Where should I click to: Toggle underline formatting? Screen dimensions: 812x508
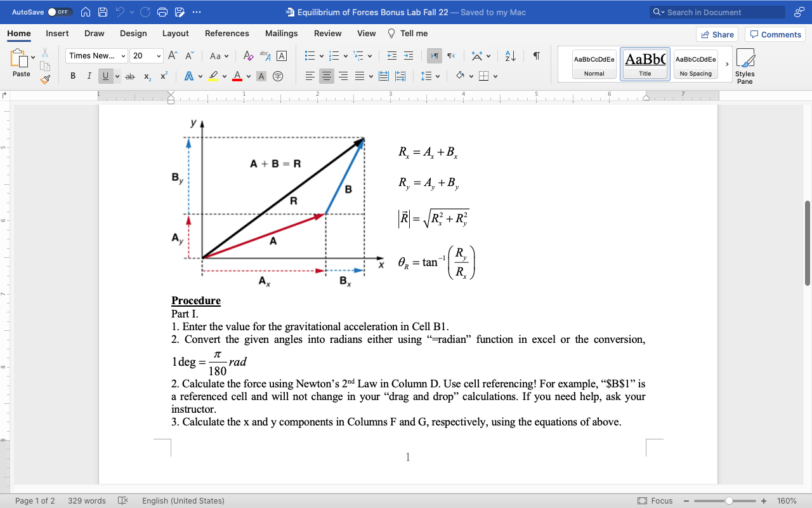pos(105,76)
